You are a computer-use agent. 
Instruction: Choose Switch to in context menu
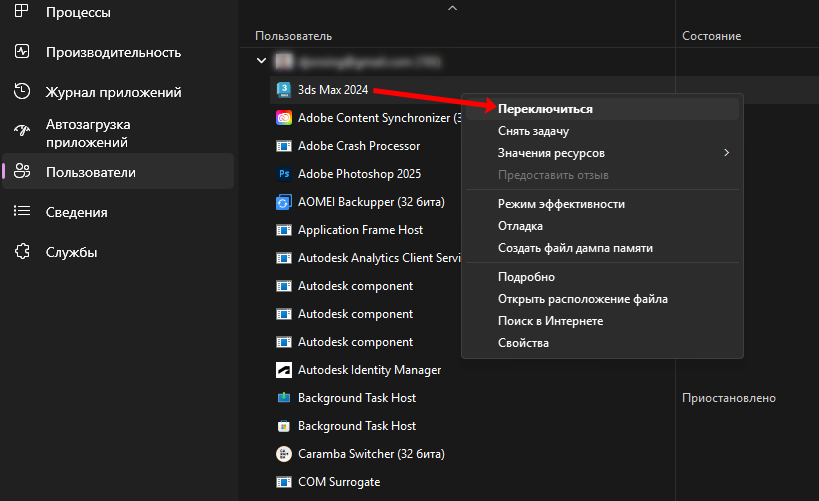pyautogui.click(x=545, y=108)
